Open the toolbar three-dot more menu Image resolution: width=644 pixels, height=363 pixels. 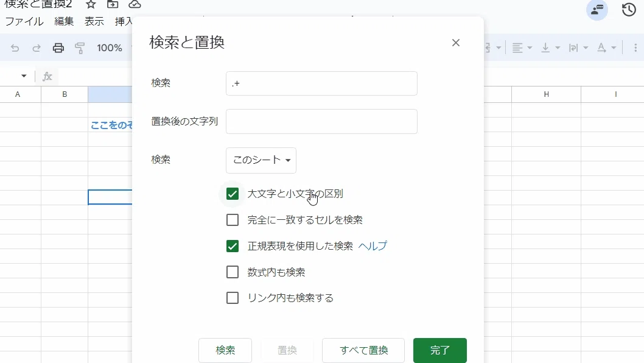(635, 48)
